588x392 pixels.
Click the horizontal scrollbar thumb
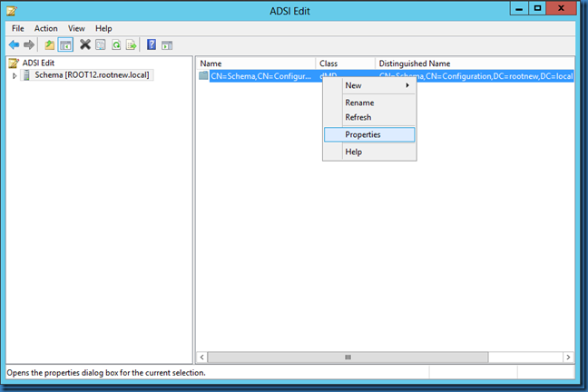(x=348, y=358)
